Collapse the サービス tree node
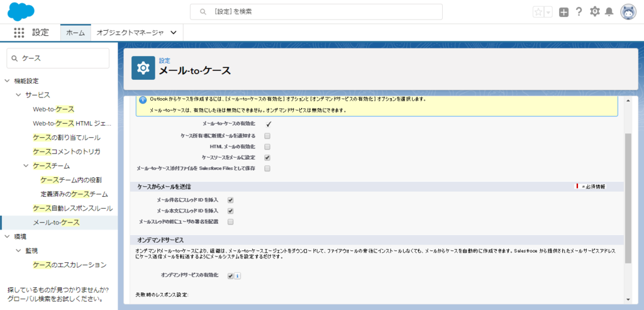 [x=18, y=95]
